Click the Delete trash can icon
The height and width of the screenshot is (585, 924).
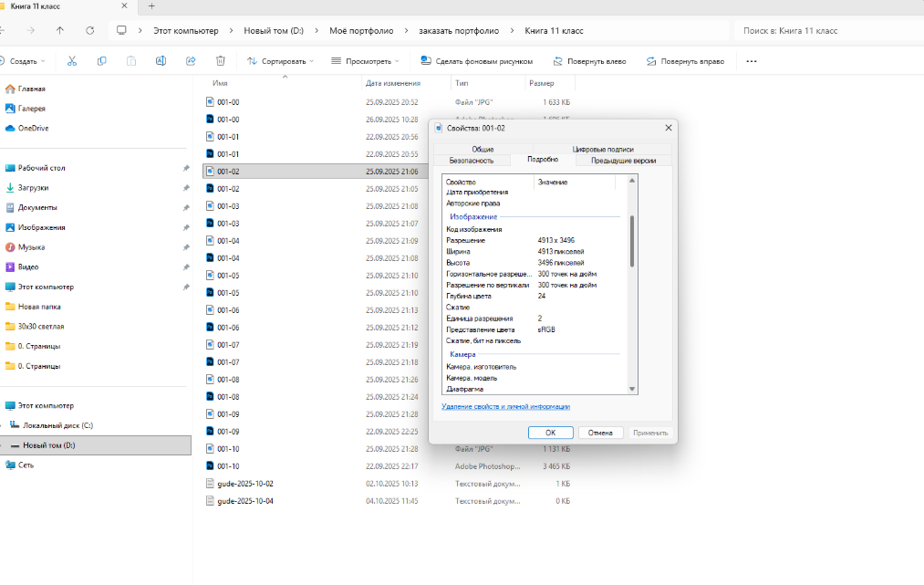click(x=221, y=61)
